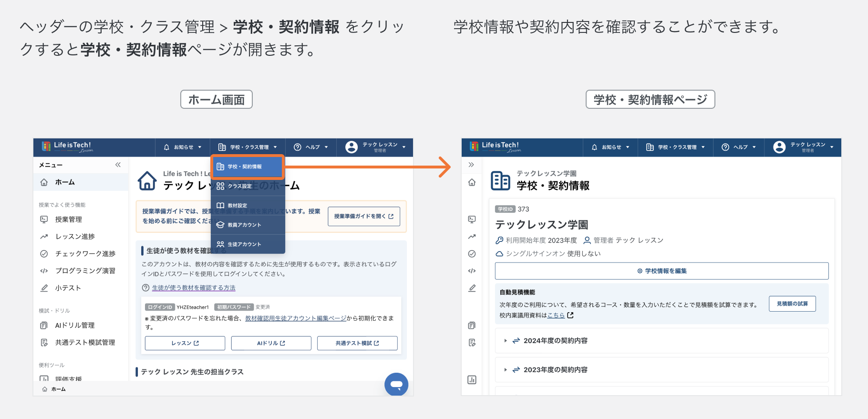Click evaluation chart icon in collapsed sidebar
The image size is (868, 419).
(x=472, y=380)
